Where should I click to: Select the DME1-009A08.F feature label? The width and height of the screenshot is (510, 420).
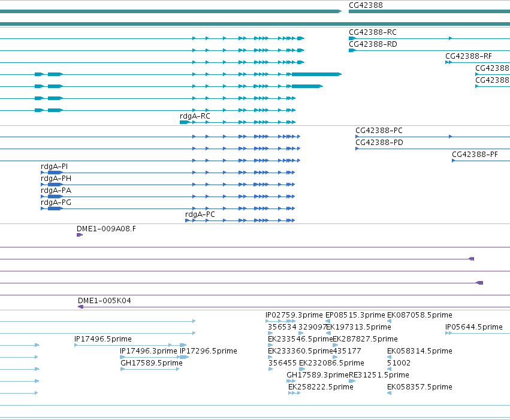coord(106,229)
